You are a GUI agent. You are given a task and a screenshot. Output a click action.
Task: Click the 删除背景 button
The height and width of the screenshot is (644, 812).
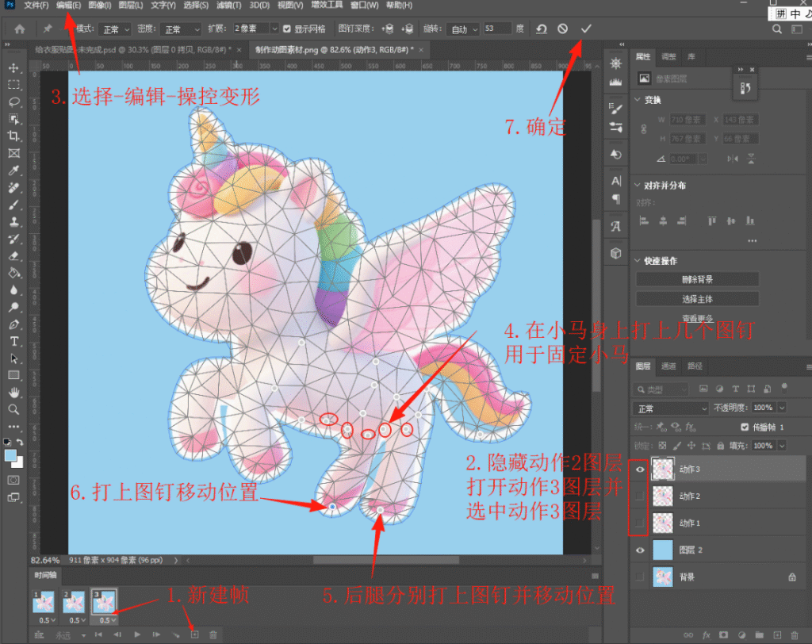(697, 279)
